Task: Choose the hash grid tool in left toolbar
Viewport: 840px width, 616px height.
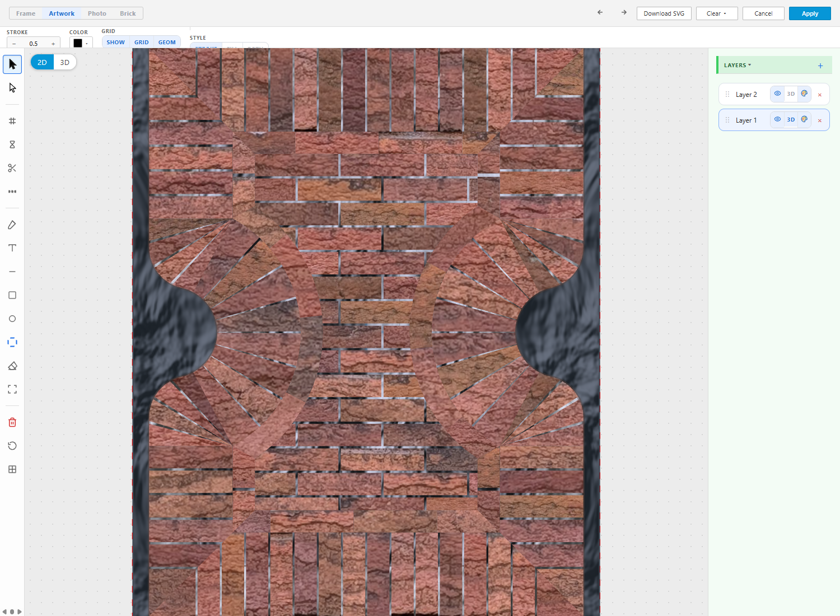Action: pos(12,121)
